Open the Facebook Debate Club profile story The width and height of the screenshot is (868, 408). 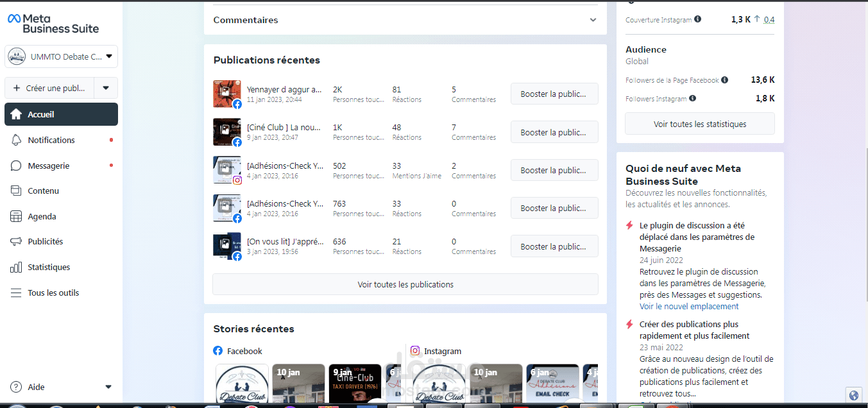[242, 383]
